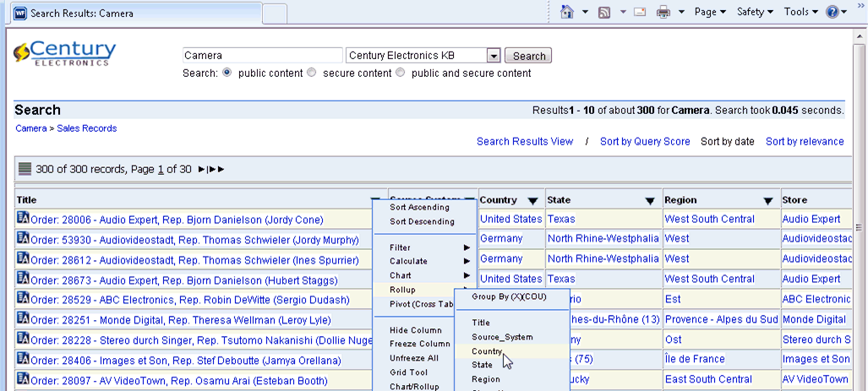The image size is (868, 391).
Task: Open Order 28406 Images et Son link
Action: point(186,361)
